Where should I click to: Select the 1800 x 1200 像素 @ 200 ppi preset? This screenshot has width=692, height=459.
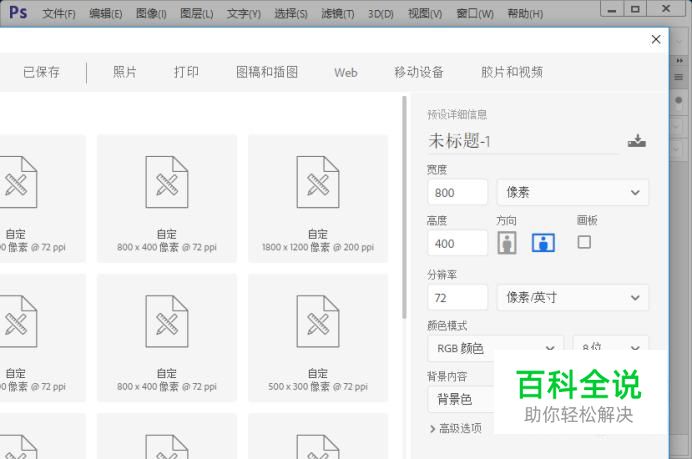click(x=318, y=199)
